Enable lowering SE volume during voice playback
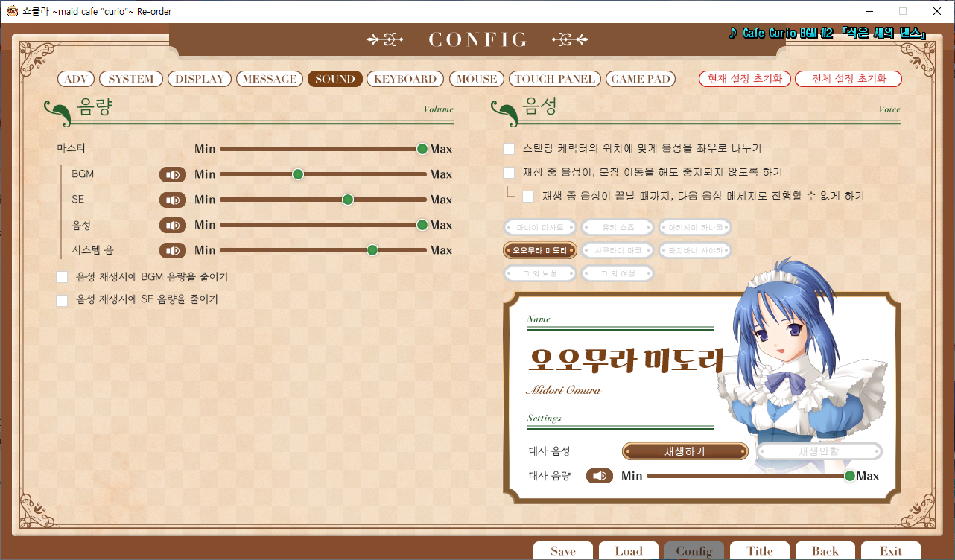Screen dimensions: 955x560 tap(62, 300)
